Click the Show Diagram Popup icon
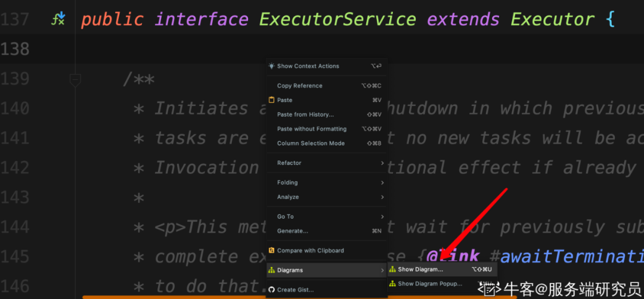Image resolution: width=644 pixels, height=299 pixels. click(x=392, y=284)
